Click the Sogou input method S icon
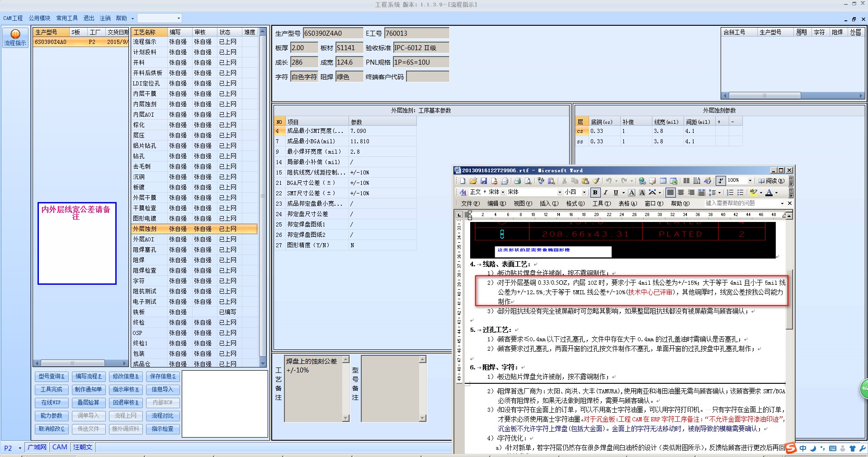Viewport: 868px width, 457px height. click(x=791, y=448)
